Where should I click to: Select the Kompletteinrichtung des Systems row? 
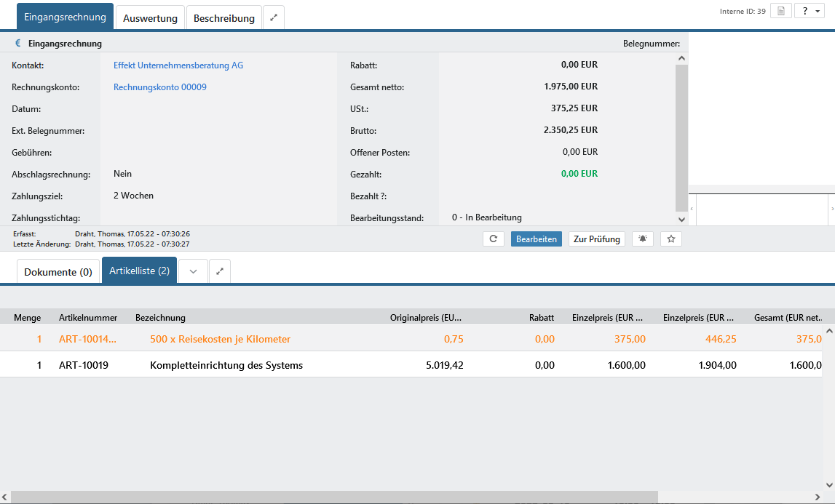pos(226,365)
